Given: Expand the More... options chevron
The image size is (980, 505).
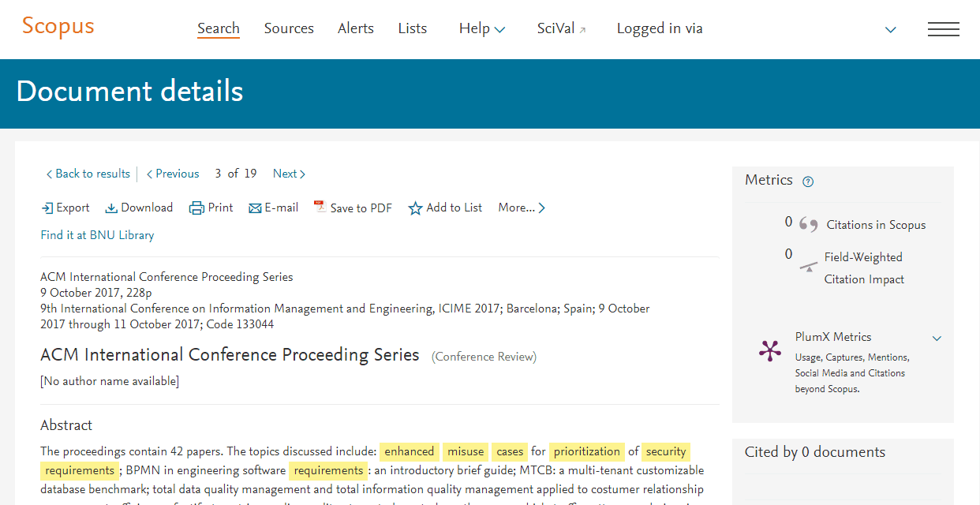Looking at the screenshot, I should pos(542,208).
